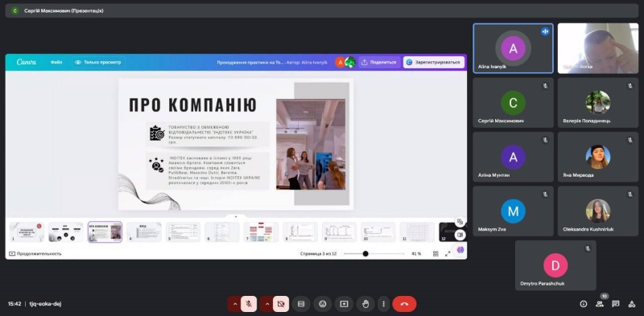Open the emoji reactions button
644x316 pixels.
coord(323,304)
